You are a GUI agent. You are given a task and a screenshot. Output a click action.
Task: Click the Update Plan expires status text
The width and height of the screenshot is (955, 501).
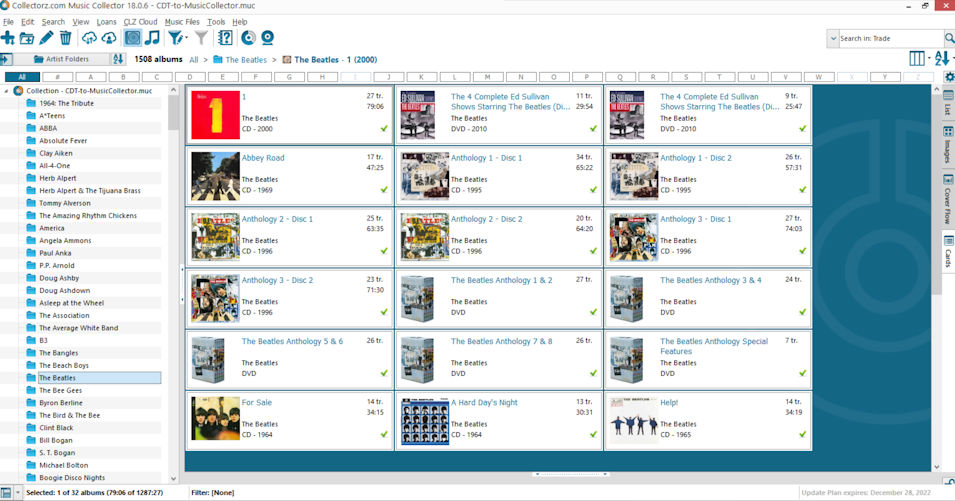(x=866, y=492)
